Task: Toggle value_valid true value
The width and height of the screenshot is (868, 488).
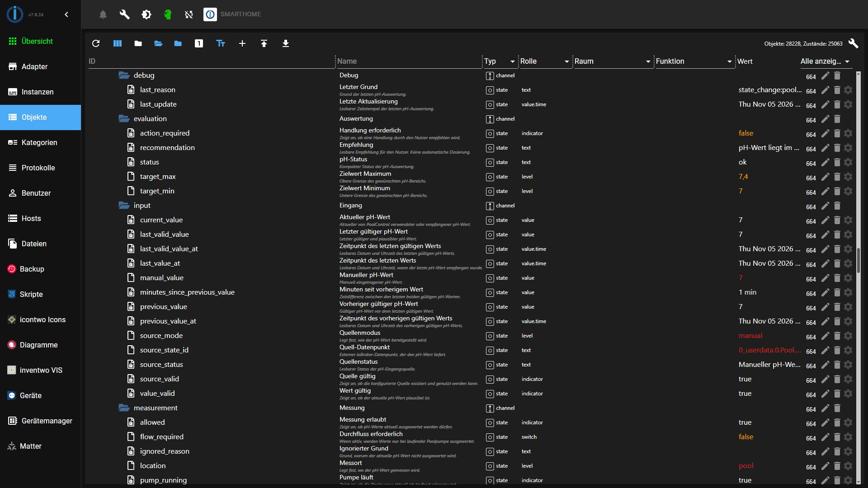Action: coord(745,394)
